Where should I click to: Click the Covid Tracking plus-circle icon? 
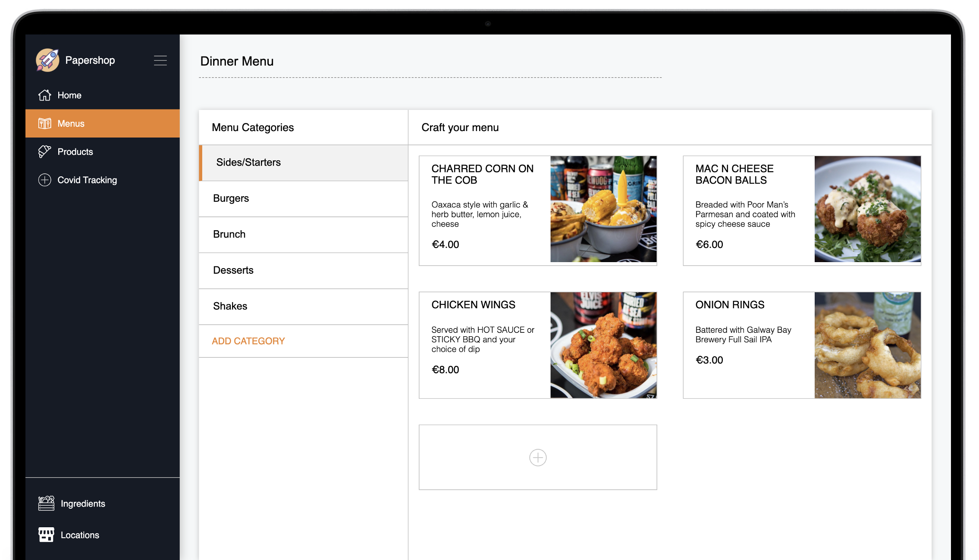point(44,180)
